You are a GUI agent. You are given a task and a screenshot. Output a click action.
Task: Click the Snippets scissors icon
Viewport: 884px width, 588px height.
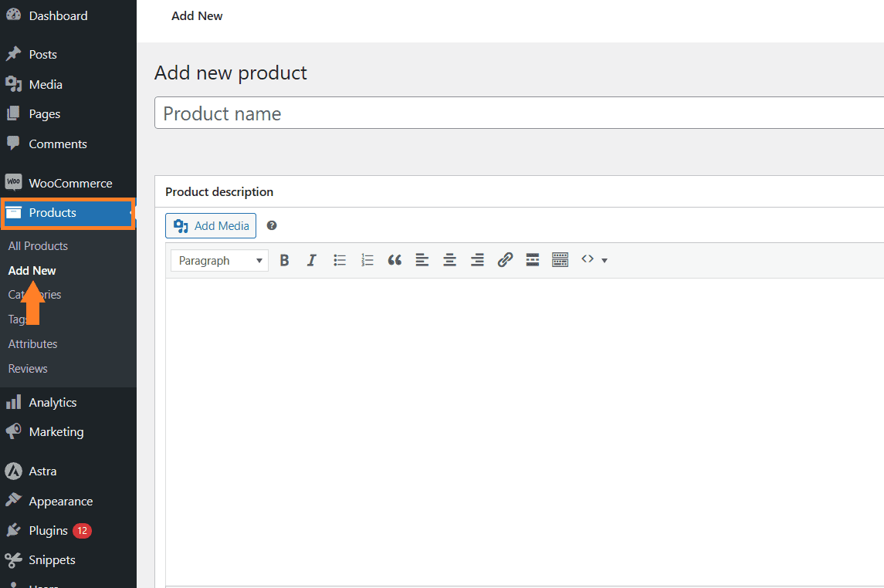tap(14, 560)
